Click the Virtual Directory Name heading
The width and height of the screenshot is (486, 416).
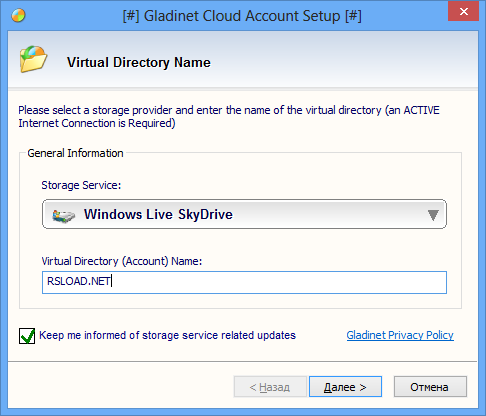click(x=139, y=62)
